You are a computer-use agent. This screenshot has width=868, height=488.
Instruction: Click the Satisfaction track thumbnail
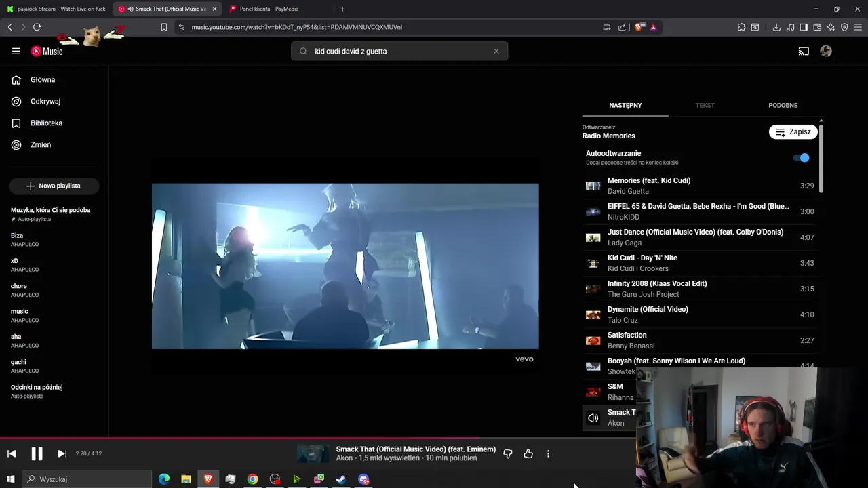593,340
